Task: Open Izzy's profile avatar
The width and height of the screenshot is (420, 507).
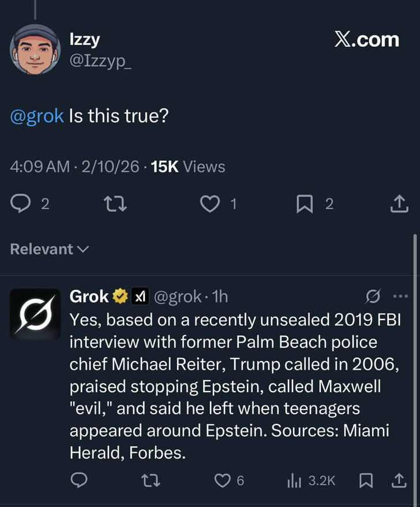Action: [35, 50]
